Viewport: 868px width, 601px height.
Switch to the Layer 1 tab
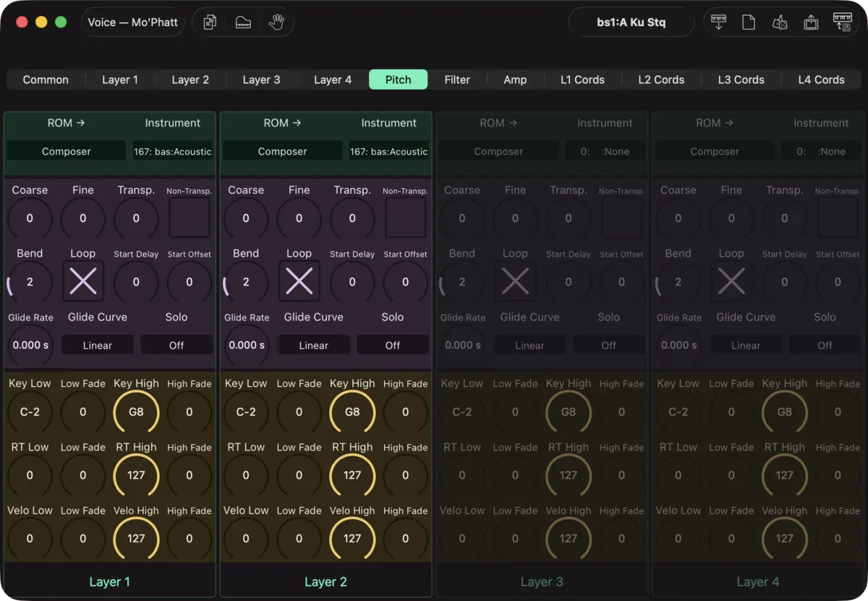120,80
